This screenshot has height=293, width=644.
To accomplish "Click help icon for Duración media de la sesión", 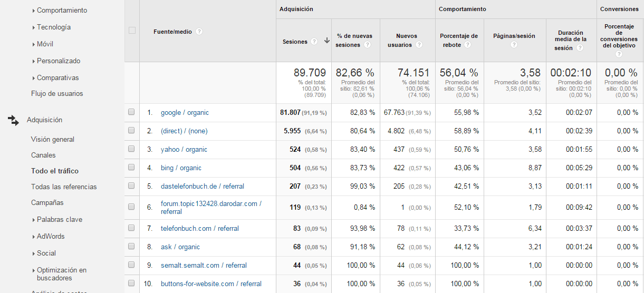I will [x=580, y=48].
